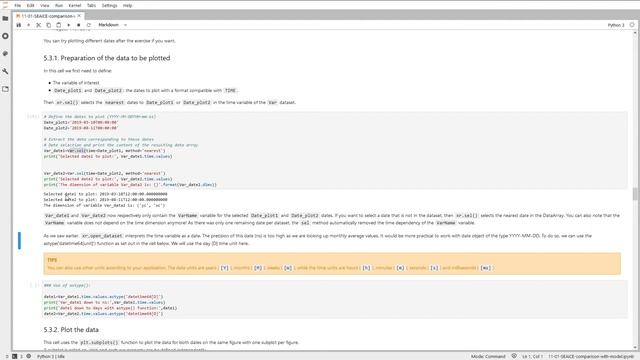Screen dimensions: 640x360
Task: Save the notebook with the toolbar icon
Action: coord(19,25)
